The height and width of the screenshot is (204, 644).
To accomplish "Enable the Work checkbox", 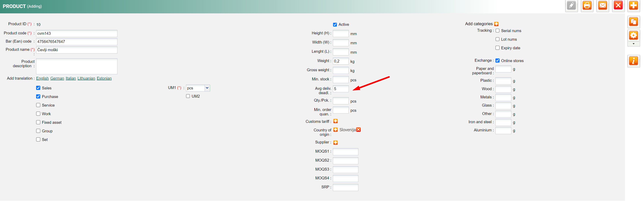I will click(38, 114).
